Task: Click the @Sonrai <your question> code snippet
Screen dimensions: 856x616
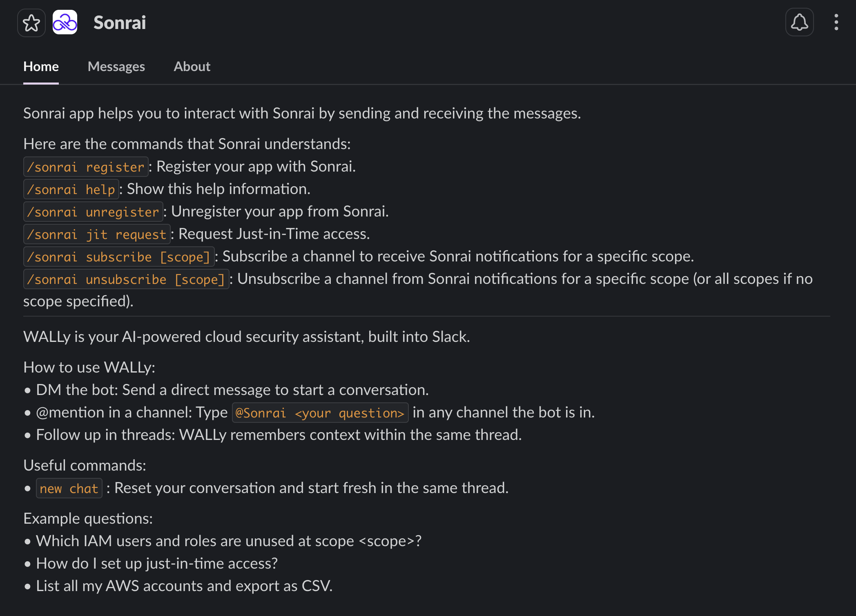Action: click(320, 413)
